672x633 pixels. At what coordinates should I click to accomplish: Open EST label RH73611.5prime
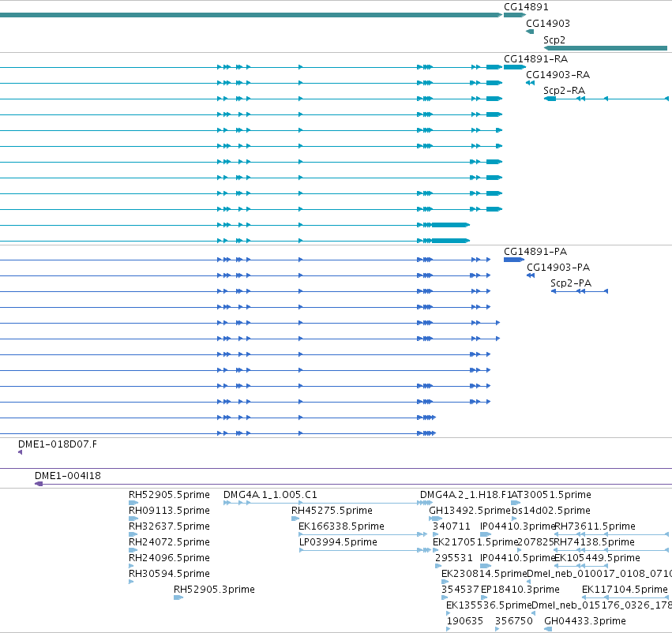595,526
